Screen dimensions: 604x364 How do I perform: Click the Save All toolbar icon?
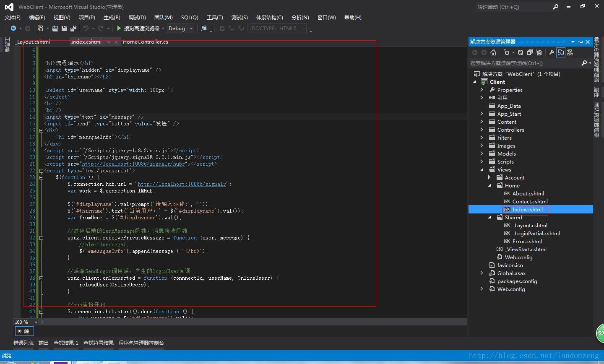pos(73,29)
